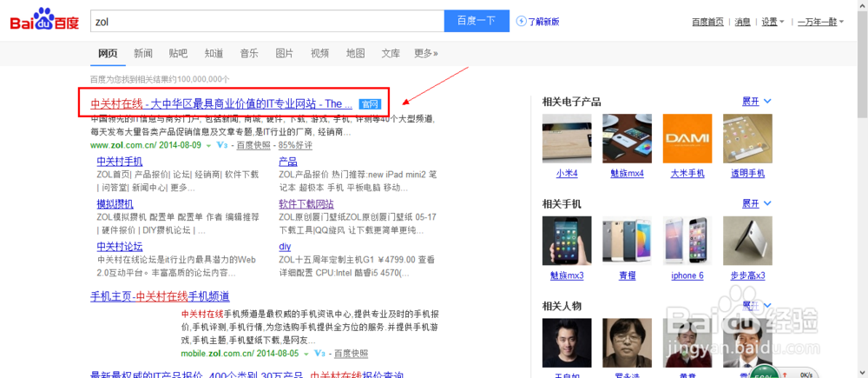Click the 魅族mx4 product thumbnail
Screen dimensions: 868x378
628,138
